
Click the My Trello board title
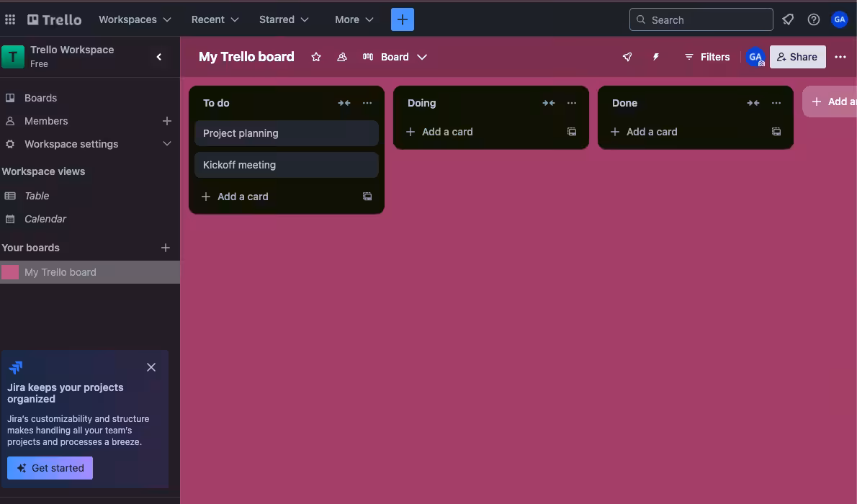coord(246,57)
